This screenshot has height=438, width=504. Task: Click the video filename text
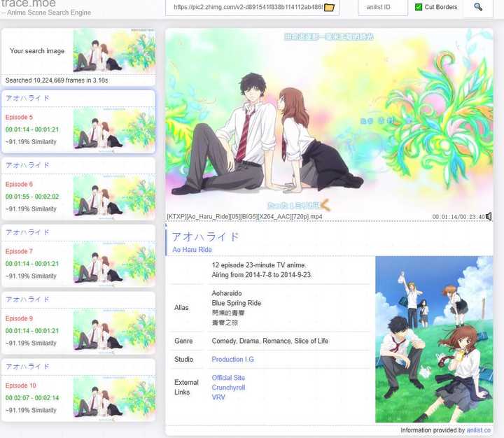pos(244,217)
